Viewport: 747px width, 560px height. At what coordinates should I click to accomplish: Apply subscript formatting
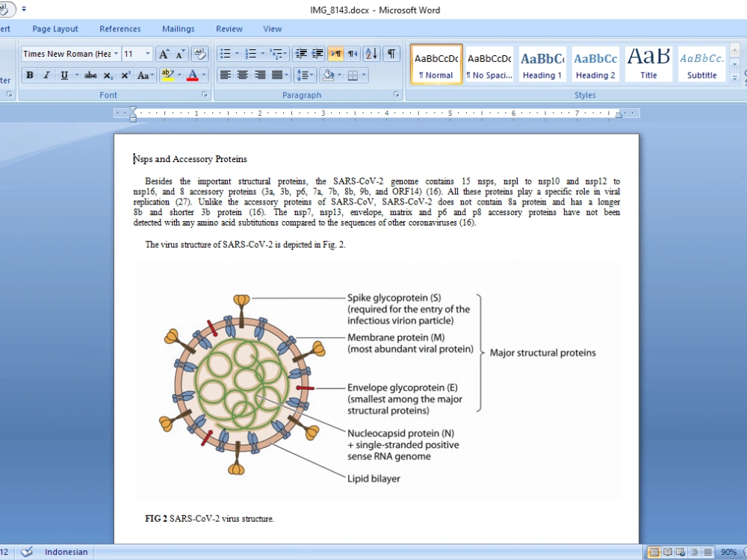point(108,75)
